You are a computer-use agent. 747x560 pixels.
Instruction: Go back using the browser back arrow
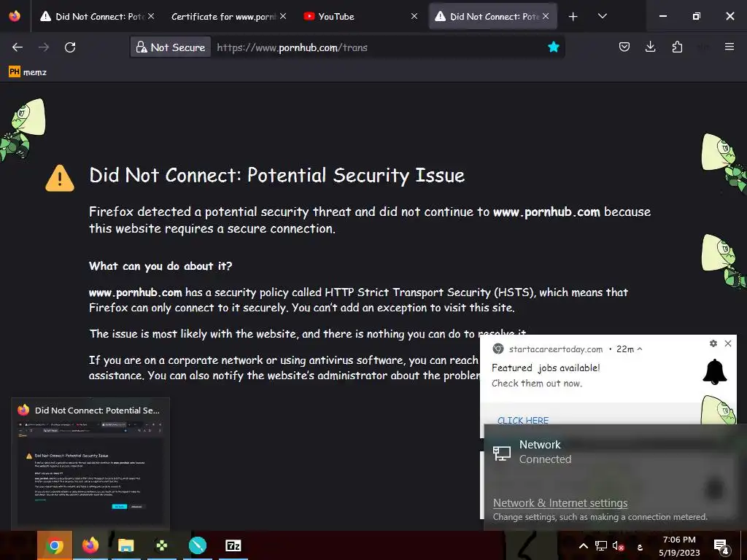click(x=18, y=47)
